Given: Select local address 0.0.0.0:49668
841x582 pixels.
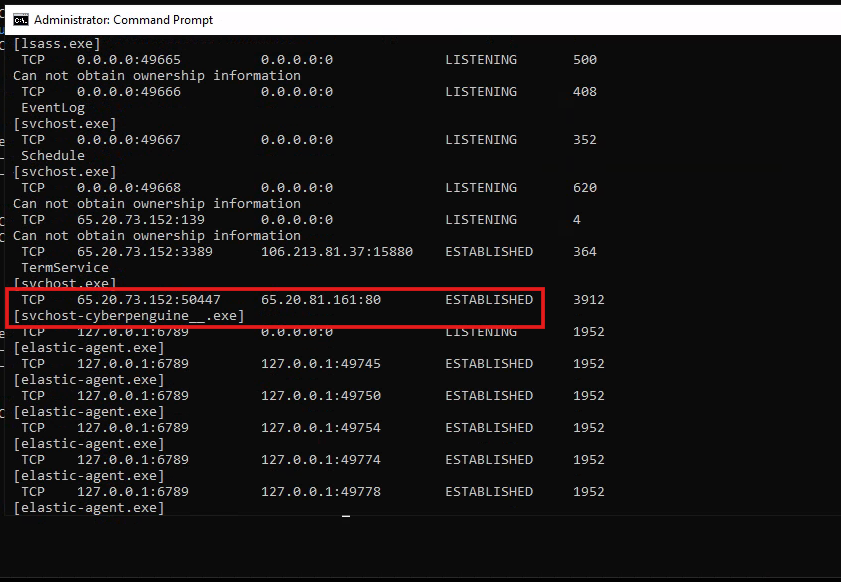Looking at the screenshot, I should click(129, 188).
